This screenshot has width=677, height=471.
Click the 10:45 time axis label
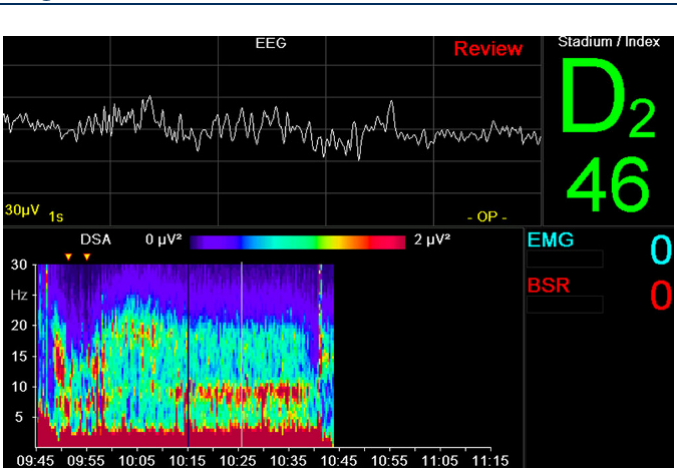tap(339, 461)
